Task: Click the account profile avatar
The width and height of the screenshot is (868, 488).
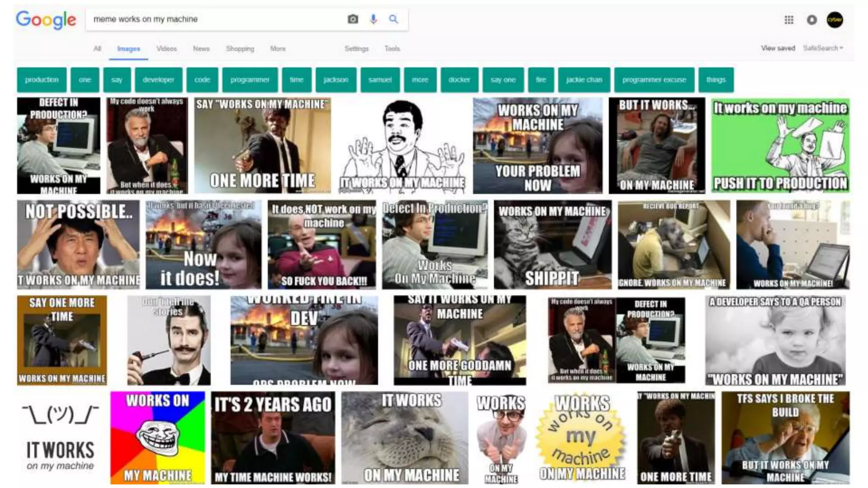Action: click(835, 20)
